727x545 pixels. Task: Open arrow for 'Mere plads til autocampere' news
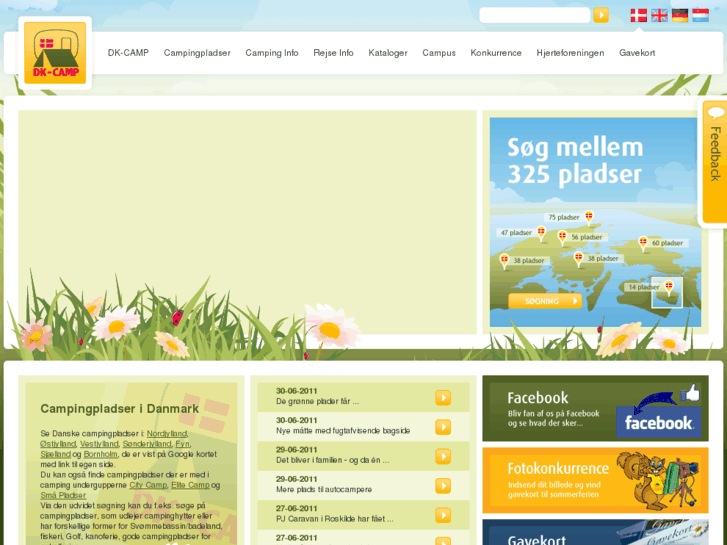[443, 486]
